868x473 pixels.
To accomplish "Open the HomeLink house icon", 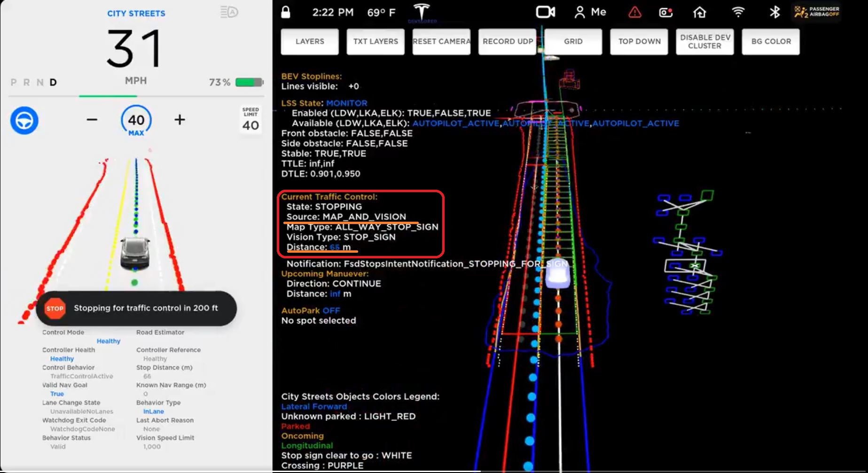I will 700,12.
